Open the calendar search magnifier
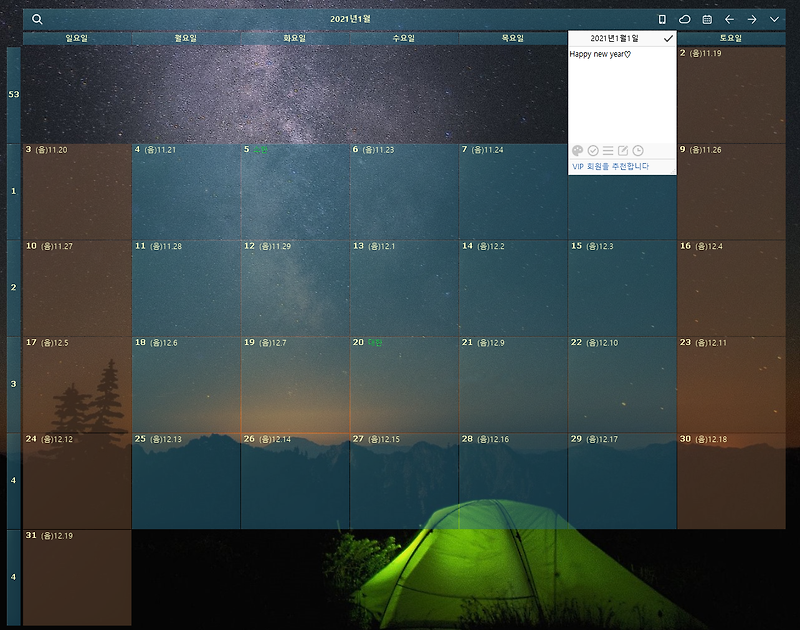The height and width of the screenshot is (630, 800). point(37,19)
